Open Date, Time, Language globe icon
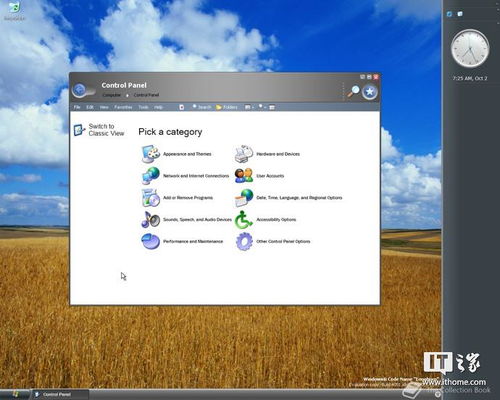The width and height of the screenshot is (500, 400). click(244, 198)
